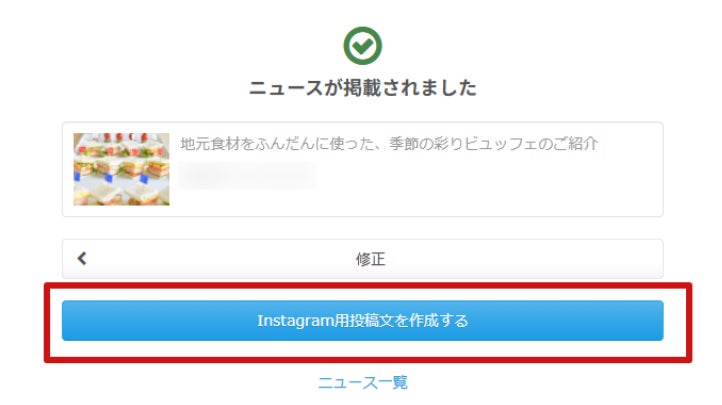Viewport: 722px width, 405px height.
Task: Open the ニュース一覧 link
Action: coord(363,382)
